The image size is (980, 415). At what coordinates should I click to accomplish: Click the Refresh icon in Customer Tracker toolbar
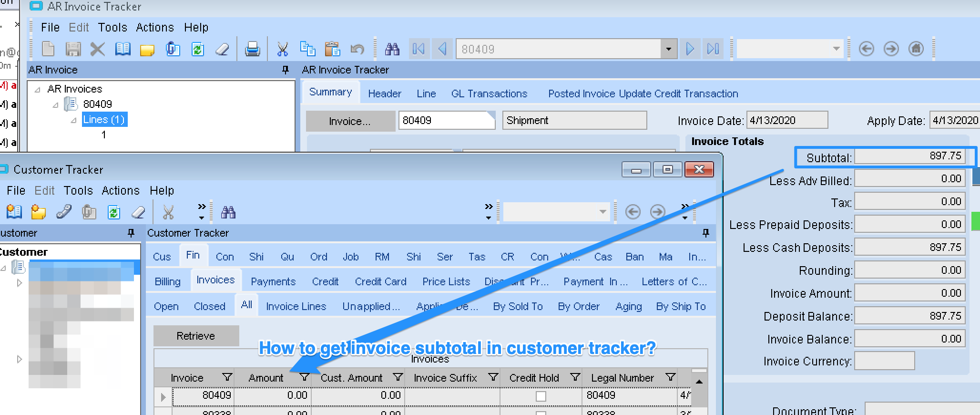(113, 212)
